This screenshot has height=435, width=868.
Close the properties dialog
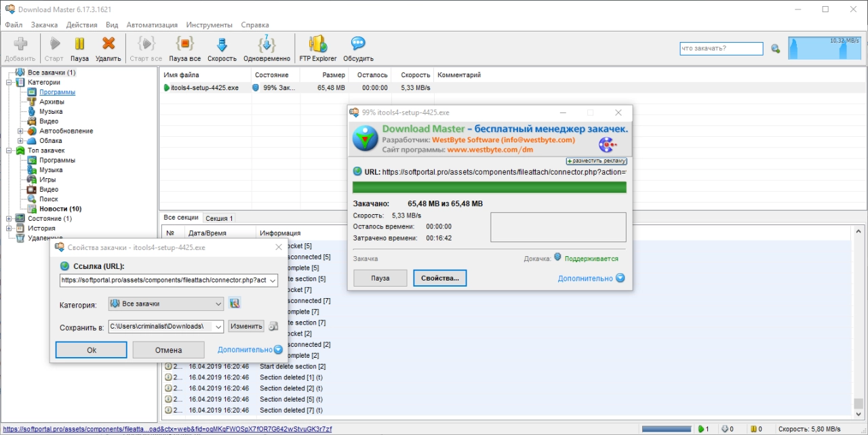click(x=279, y=247)
